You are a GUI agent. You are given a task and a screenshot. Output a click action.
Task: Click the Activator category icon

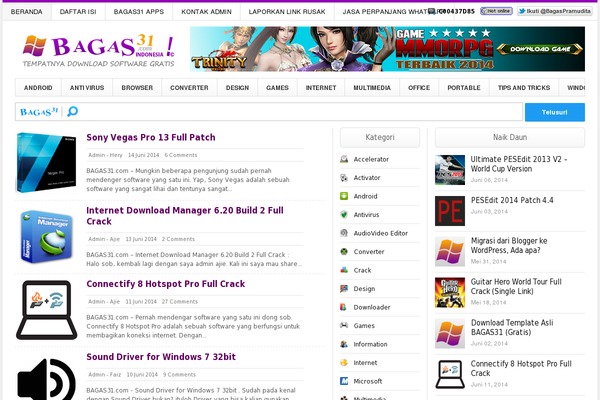[344, 178]
